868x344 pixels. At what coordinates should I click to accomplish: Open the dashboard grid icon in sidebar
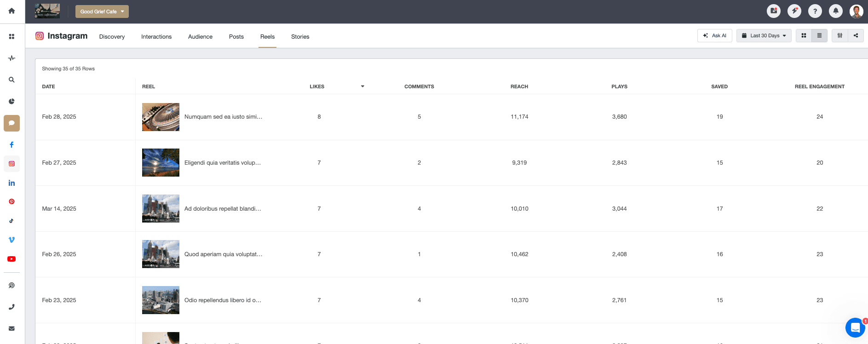pyautogui.click(x=11, y=36)
